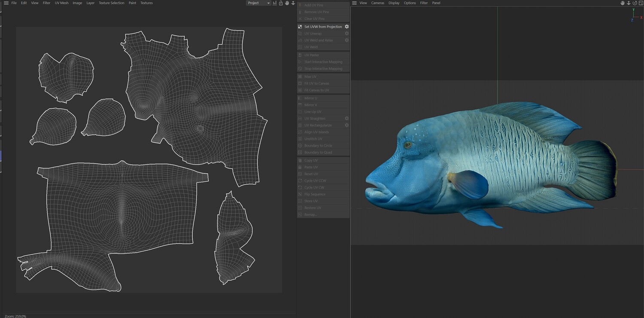Click the viewport XYZ axis gizmo
Viewport: 644px width, 318px height.
(x=636, y=15)
